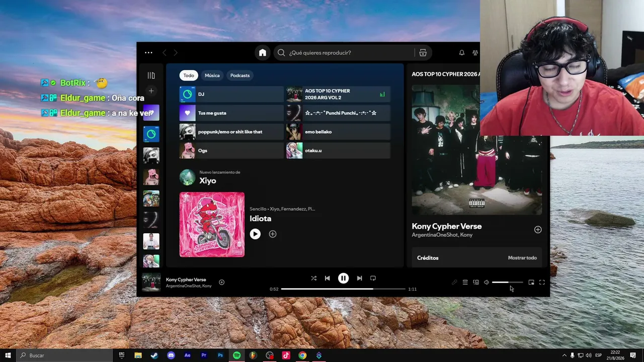Toggle the lyrics microphone icon

click(454, 283)
